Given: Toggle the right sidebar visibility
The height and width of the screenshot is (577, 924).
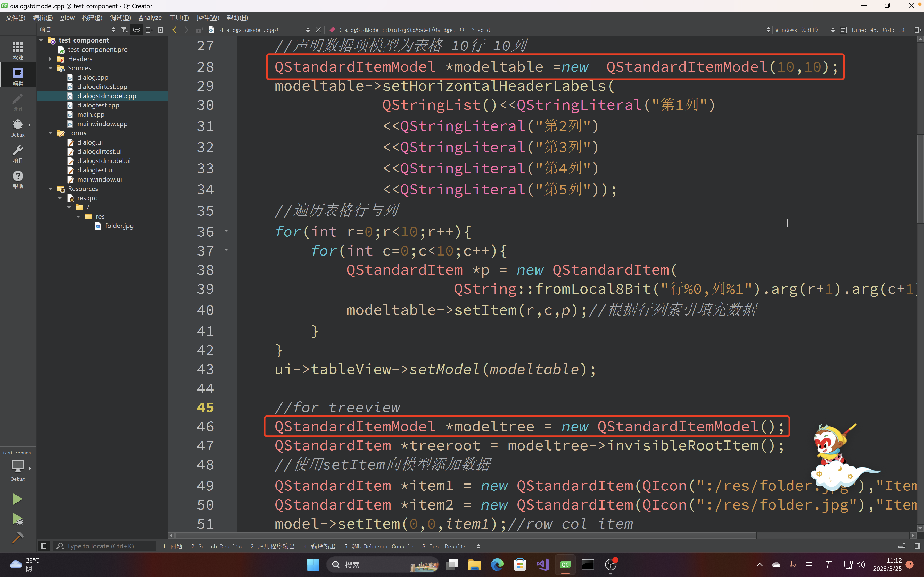Looking at the screenshot, I should [917, 546].
